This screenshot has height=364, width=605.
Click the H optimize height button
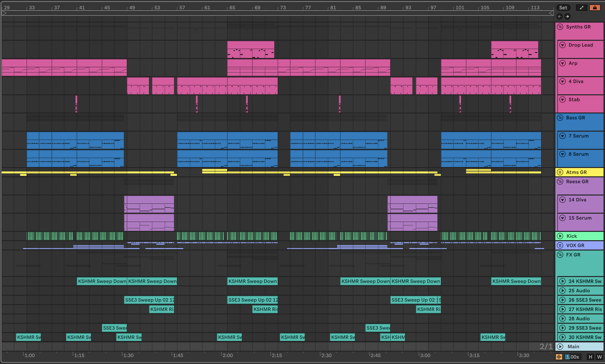click(590, 357)
